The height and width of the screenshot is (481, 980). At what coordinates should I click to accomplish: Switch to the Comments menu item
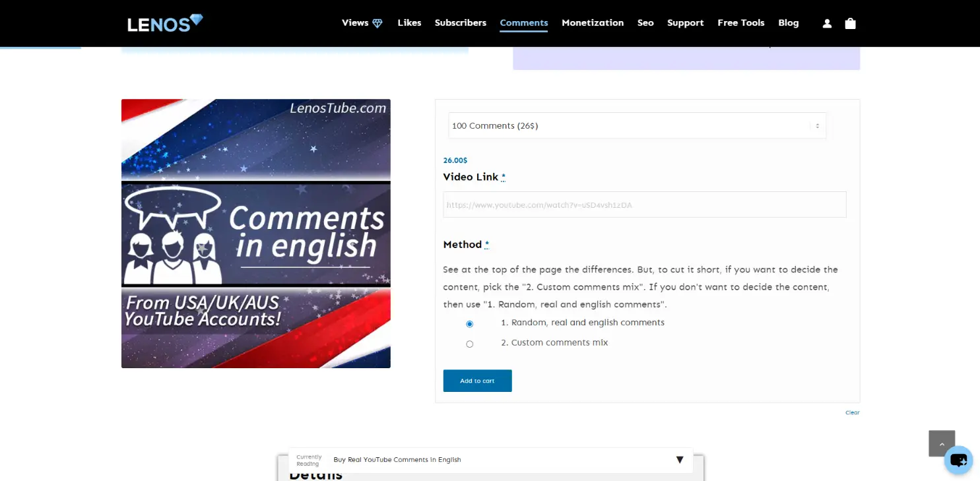click(x=523, y=22)
